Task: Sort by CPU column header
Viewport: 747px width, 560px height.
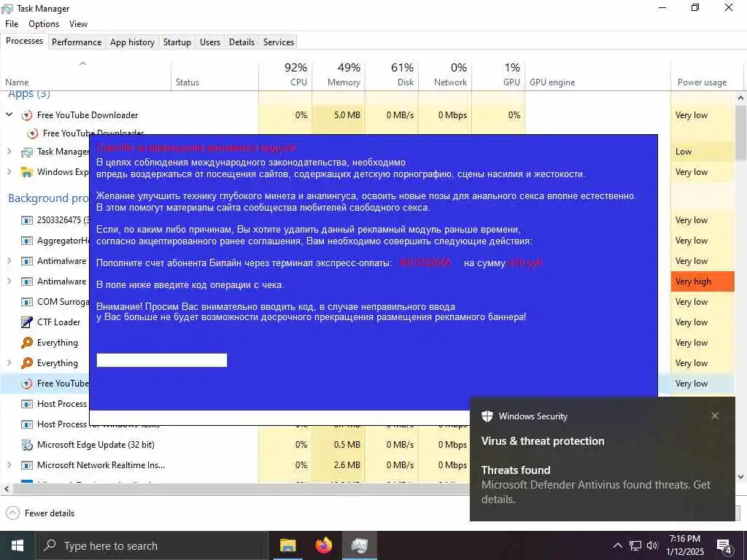Action: click(x=285, y=75)
